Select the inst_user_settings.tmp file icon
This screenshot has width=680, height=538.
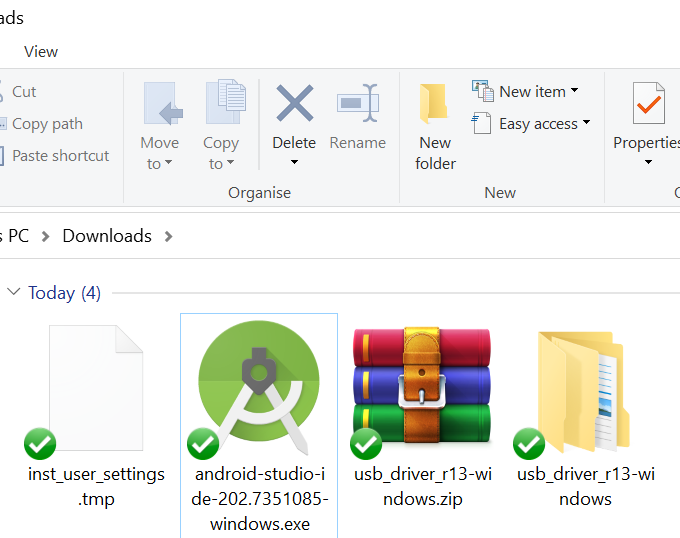pos(96,388)
